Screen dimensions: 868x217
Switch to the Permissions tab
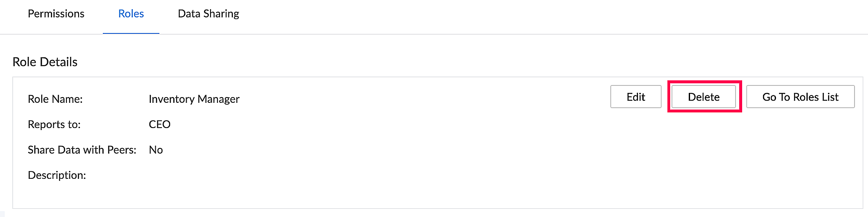[x=56, y=14]
